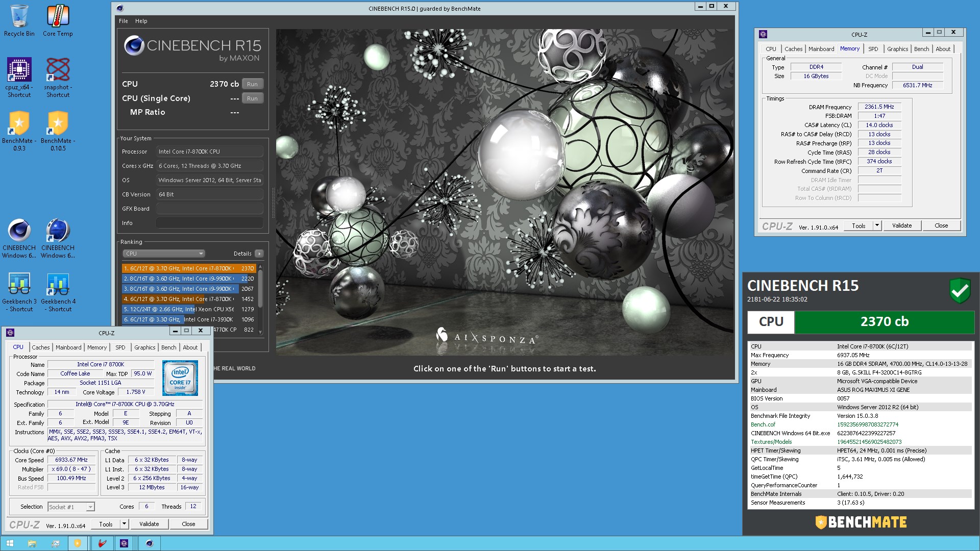Select BenchMate 0.10.5 desktop icon
The image size is (980, 551).
click(58, 131)
